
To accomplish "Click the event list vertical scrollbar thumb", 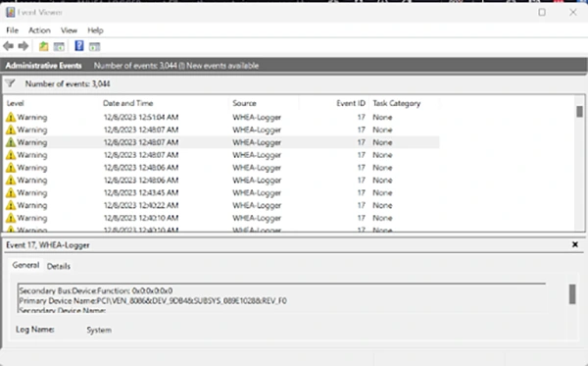I will coord(580,112).
